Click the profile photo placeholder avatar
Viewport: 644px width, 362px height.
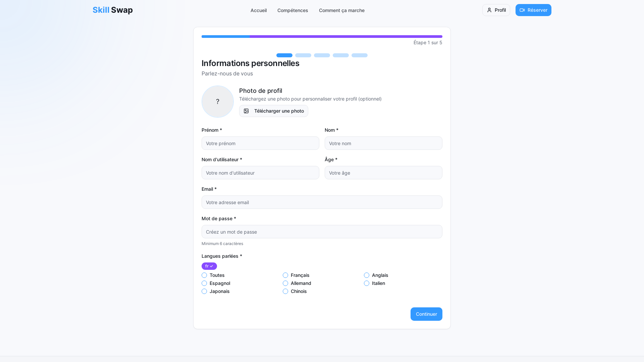(x=218, y=102)
